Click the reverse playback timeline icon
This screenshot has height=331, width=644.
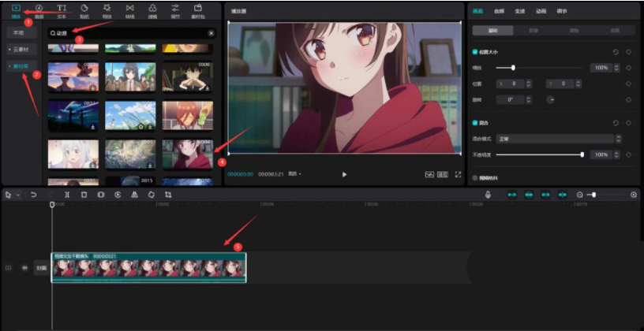point(118,195)
